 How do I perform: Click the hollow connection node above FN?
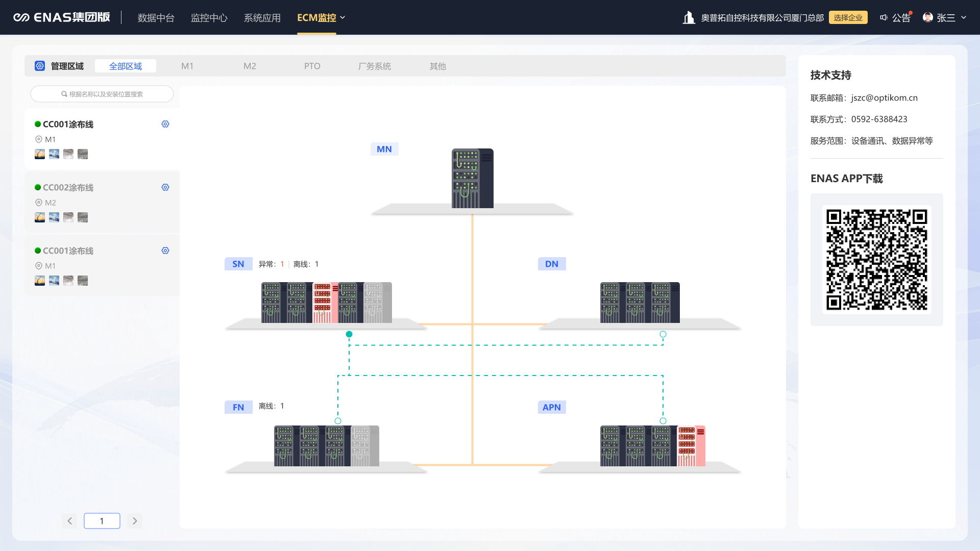point(338,421)
